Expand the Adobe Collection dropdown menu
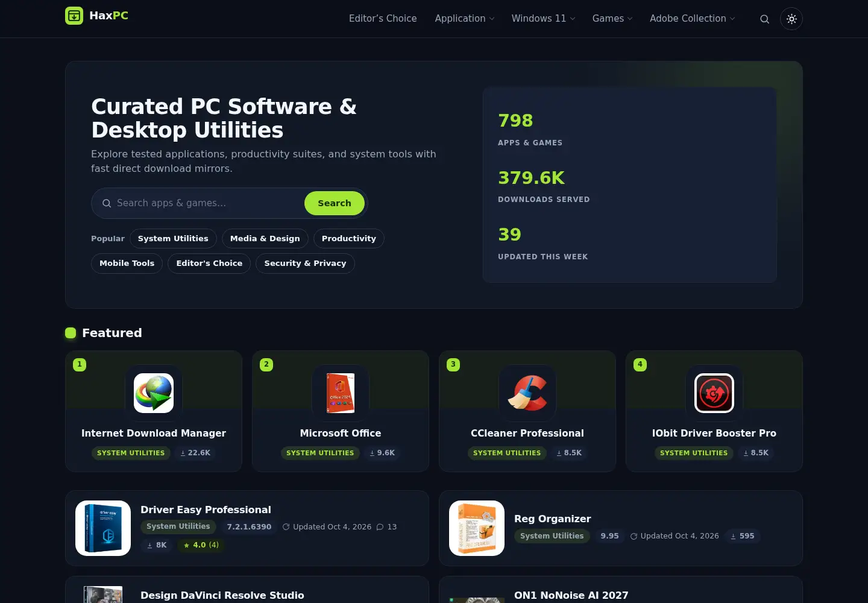This screenshot has width=868, height=603. click(x=693, y=19)
